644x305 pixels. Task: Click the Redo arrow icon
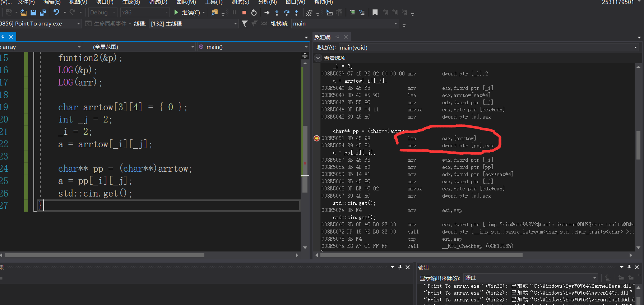click(x=72, y=12)
